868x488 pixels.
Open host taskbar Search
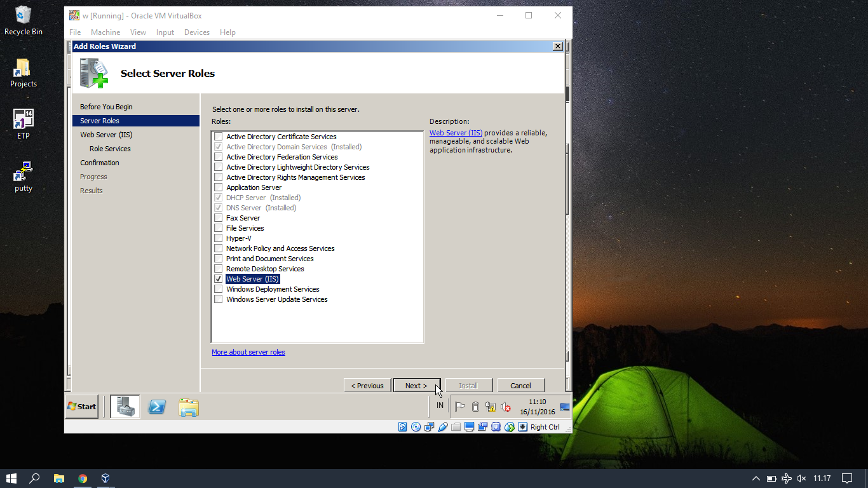coord(35,478)
